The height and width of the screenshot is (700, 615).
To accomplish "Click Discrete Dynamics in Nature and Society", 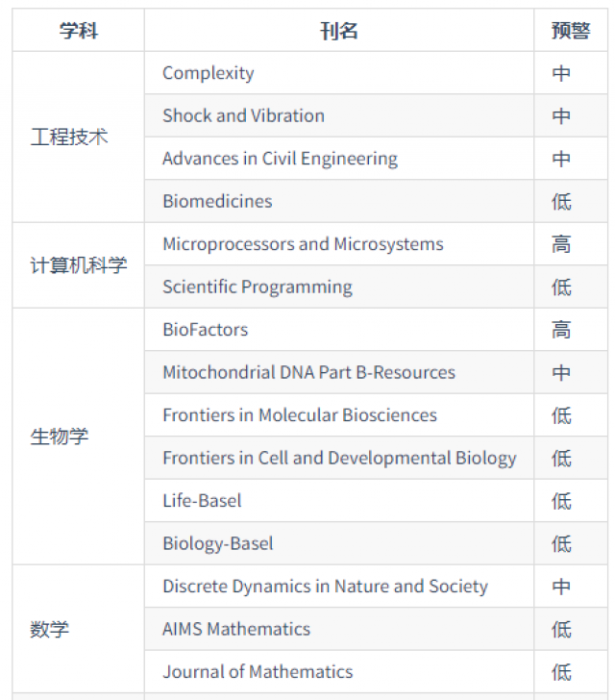I will (x=325, y=587).
